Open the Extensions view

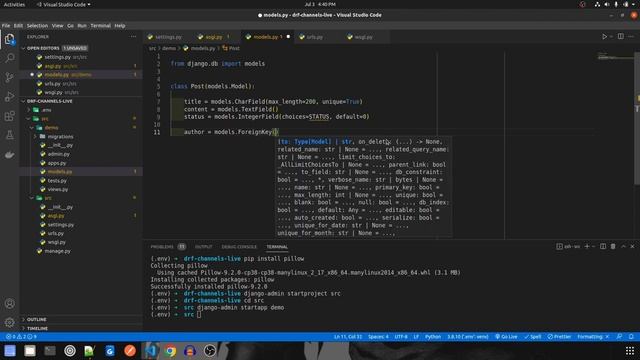pos(9,116)
